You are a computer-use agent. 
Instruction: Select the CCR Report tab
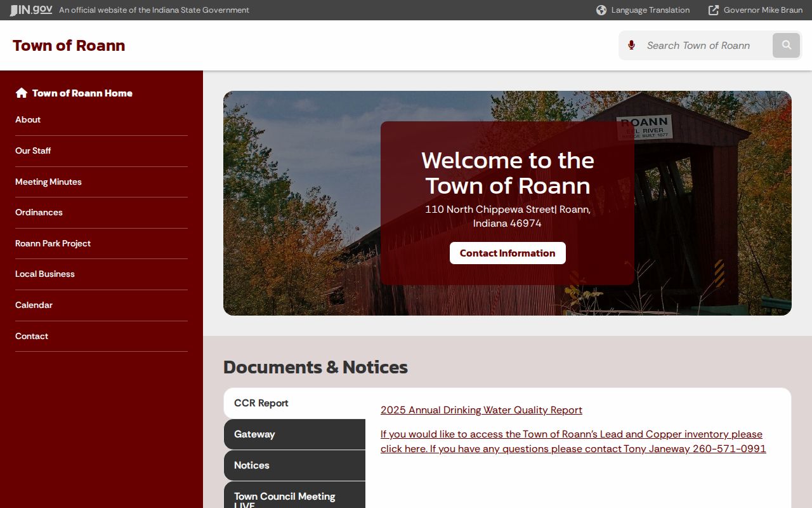click(294, 403)
